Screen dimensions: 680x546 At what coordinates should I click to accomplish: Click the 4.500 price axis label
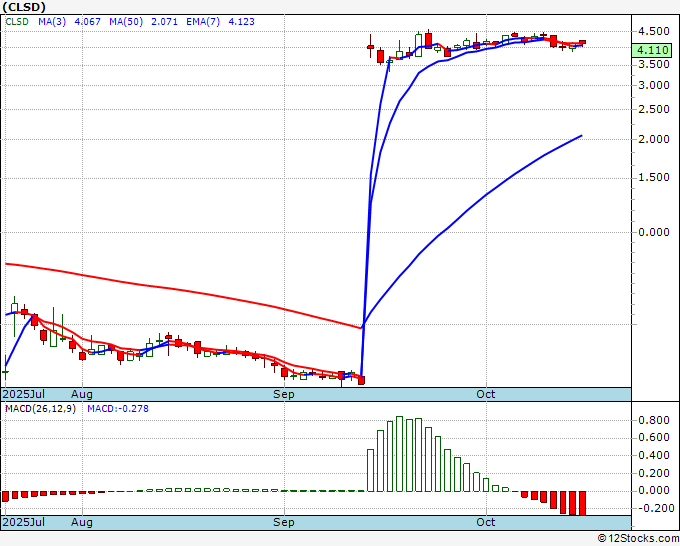click(x=654, y=32)
